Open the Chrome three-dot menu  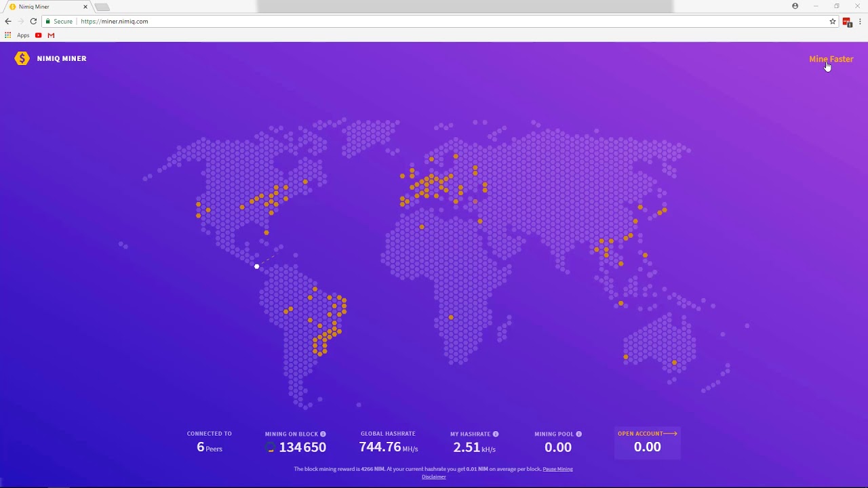coord(860,21)
